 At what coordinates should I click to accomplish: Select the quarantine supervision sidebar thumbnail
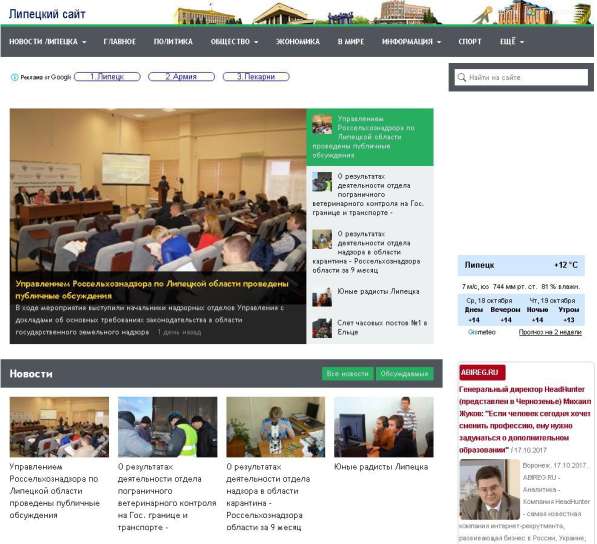pos(322,239)
